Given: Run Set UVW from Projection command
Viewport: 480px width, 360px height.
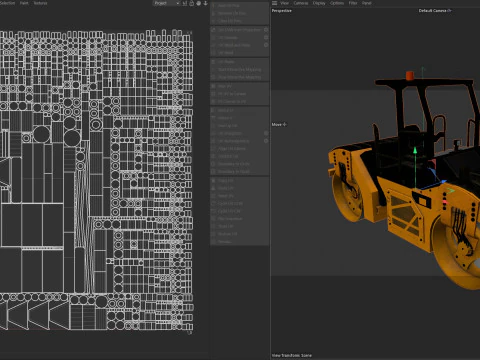Looking at the screenshot, I should (x=239, y=30).
